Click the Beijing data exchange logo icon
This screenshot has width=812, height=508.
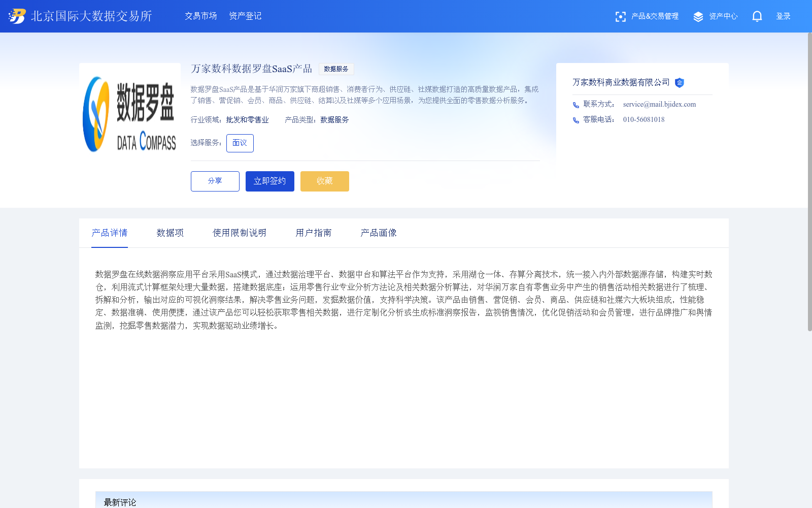[17, 16]
